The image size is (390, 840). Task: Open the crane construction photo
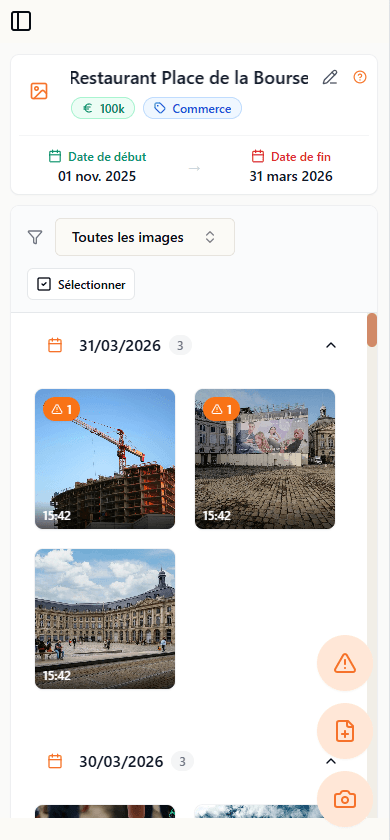click(x=105, y=459)
